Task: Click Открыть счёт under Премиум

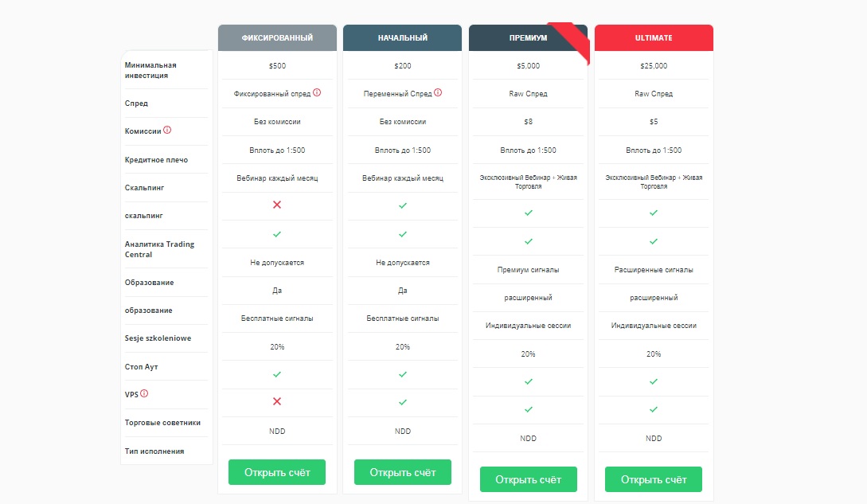Action: [x=528, y=479]
